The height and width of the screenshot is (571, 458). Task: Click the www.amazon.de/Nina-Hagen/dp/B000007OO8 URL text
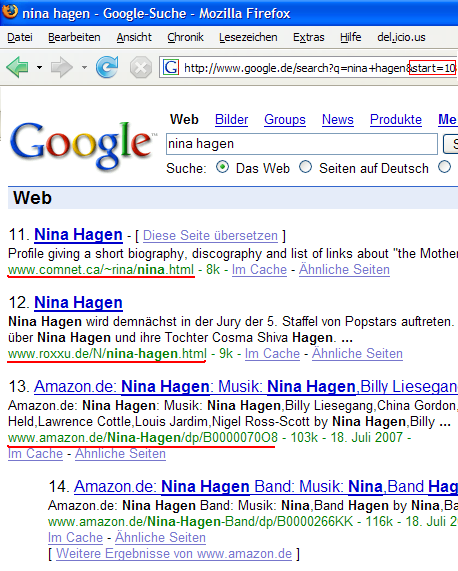(143, 437)
